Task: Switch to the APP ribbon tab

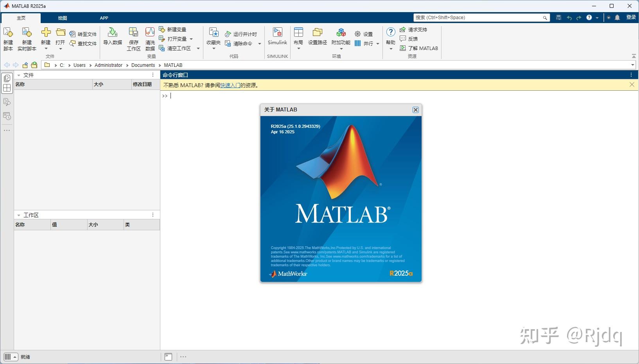Action: click(104, 18)
